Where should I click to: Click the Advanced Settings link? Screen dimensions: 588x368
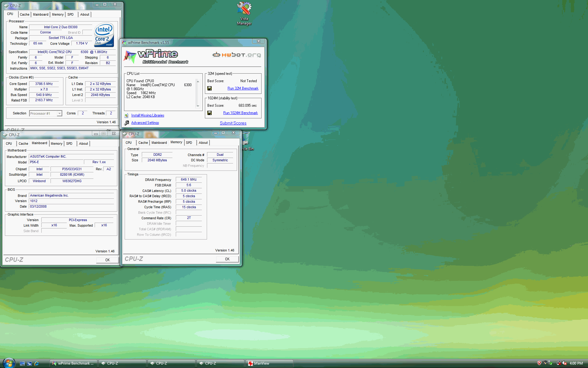click(145, 123)
